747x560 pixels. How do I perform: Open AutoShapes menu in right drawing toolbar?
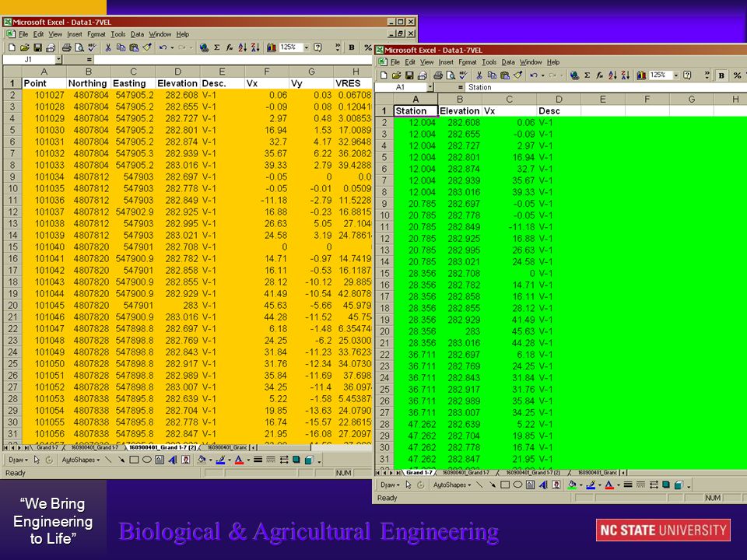click(x=453, y=485)
